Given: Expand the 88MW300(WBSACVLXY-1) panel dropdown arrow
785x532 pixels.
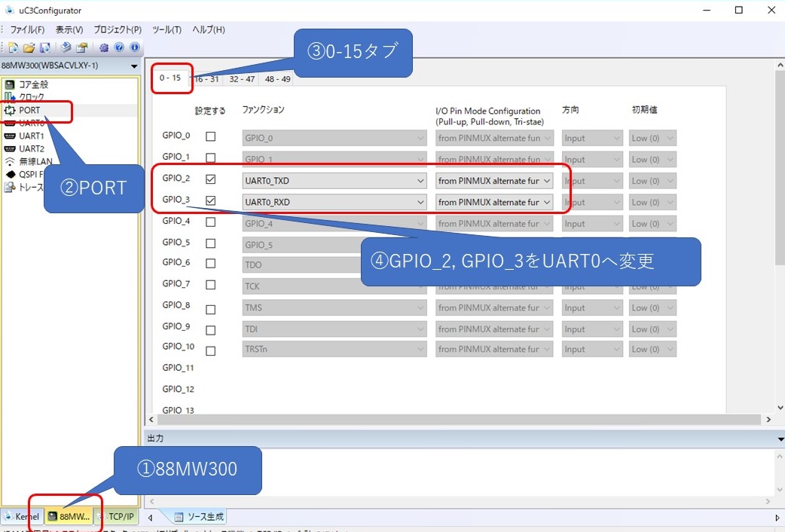Looking at the screenshot, I should [133, 66].
